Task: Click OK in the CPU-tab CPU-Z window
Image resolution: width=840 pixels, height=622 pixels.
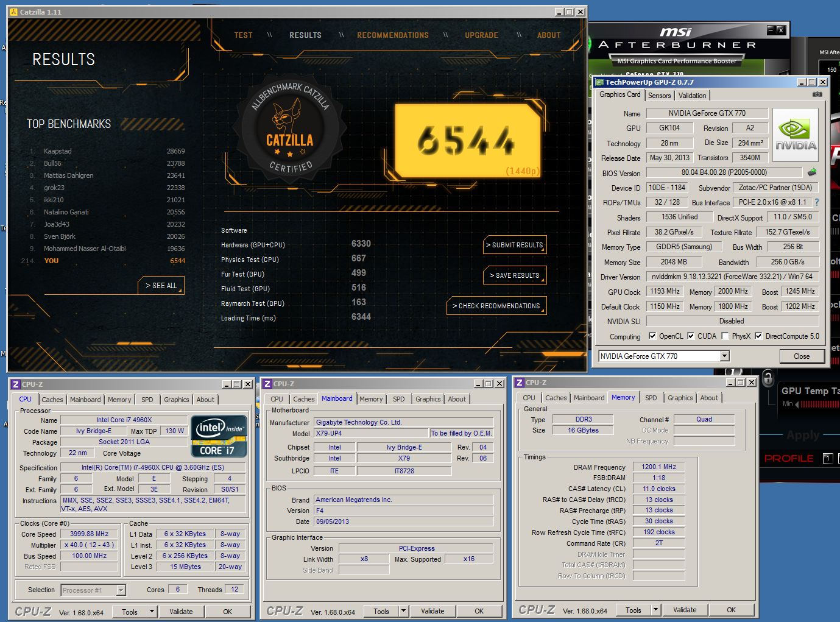Action: [x=227, y=612]
